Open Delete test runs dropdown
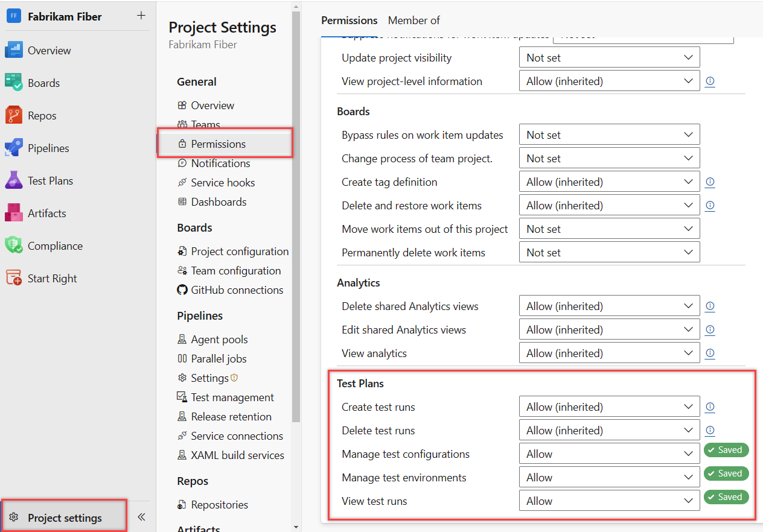The width and height of the screenshot is (763, 532). (x=610, y=431)
